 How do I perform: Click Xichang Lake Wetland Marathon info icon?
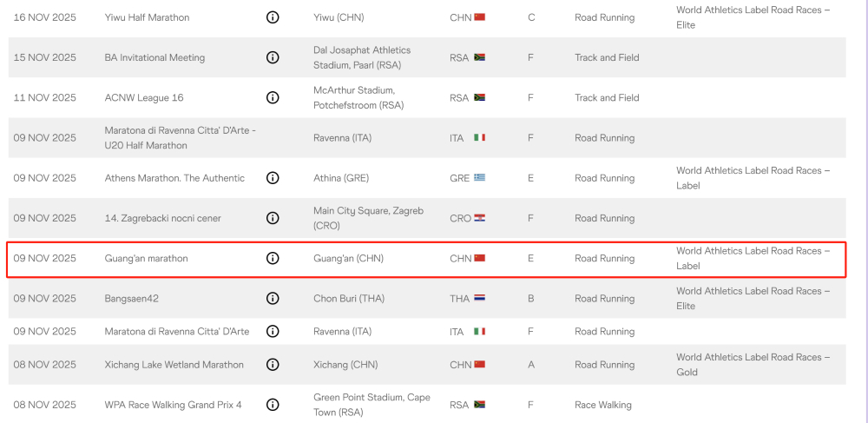273,365
